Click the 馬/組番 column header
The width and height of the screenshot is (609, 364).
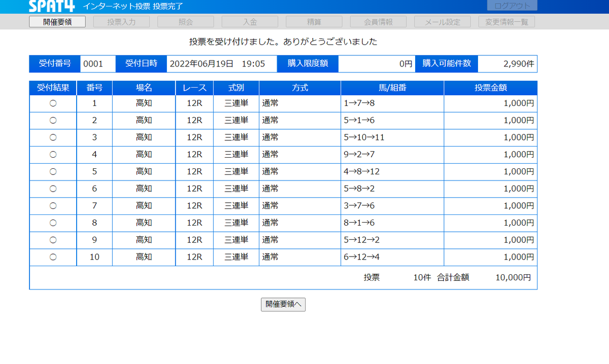point(392,88)
